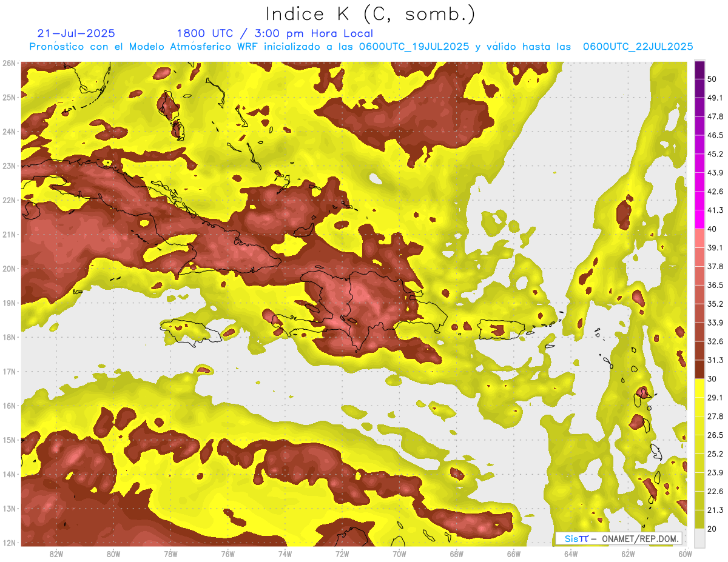This screenshot has width=728, height=562.
Task: Click the color scale value "32.6"
Action: point(715,342)
